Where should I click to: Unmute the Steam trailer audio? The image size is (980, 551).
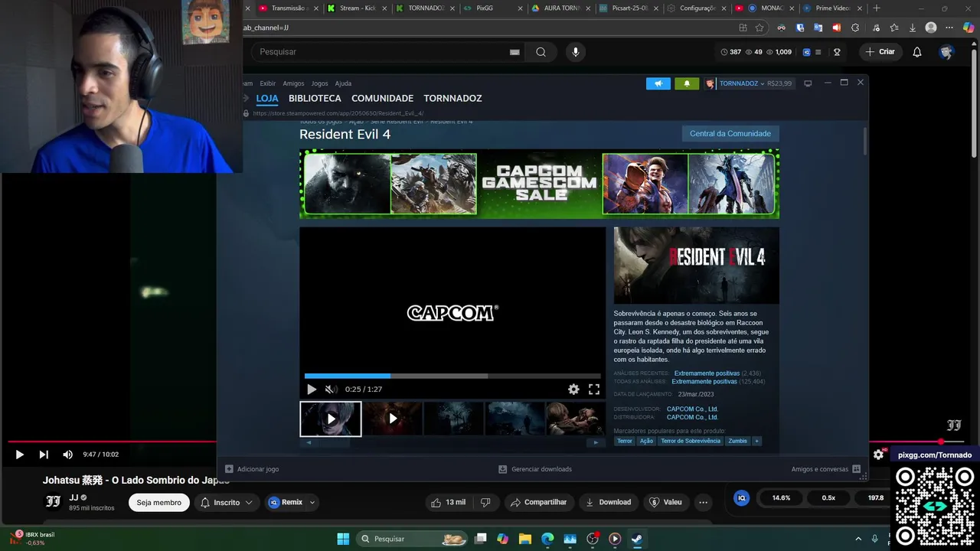(x=330, y=389)
